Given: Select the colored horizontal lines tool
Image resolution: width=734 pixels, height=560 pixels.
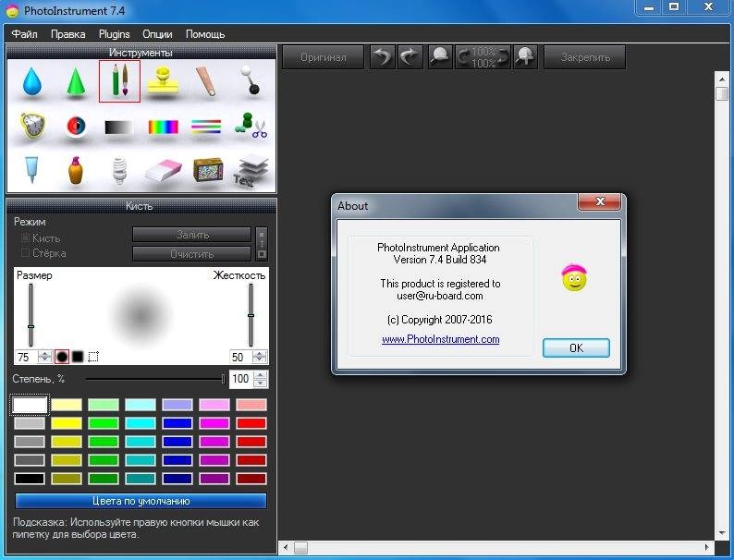Looking at the screenshot, I should click(206, 127).
